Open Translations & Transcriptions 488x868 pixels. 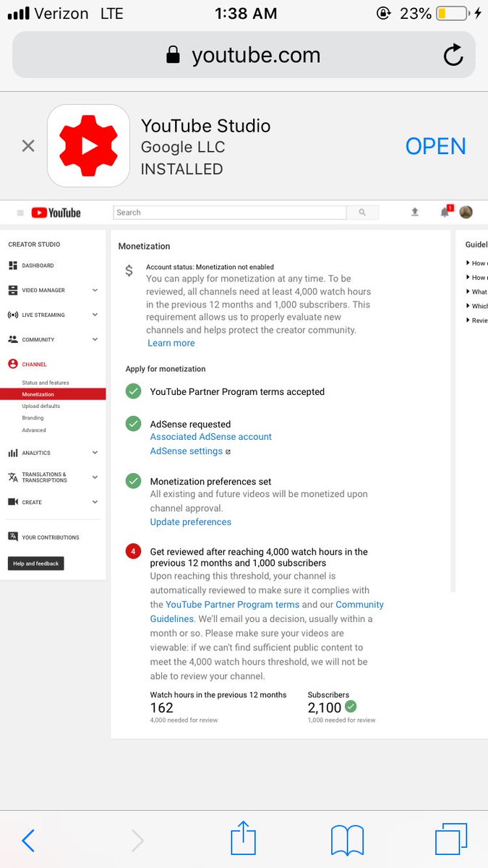click(x=44, y=477)
